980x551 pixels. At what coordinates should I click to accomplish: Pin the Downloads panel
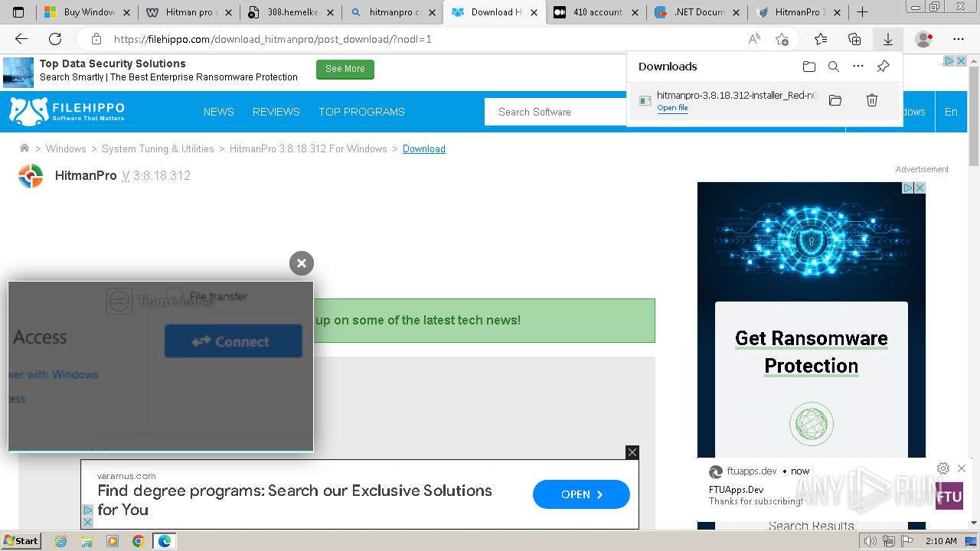[883, 67]
